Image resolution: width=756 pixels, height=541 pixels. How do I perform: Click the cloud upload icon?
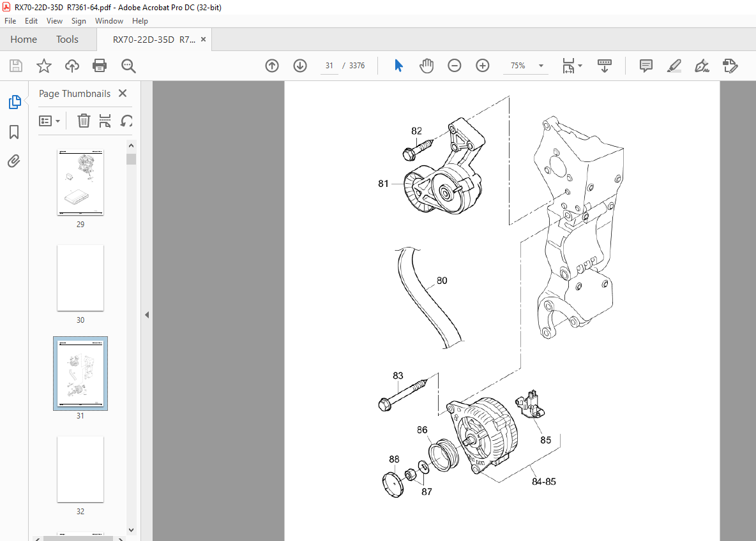click(72, 66)
